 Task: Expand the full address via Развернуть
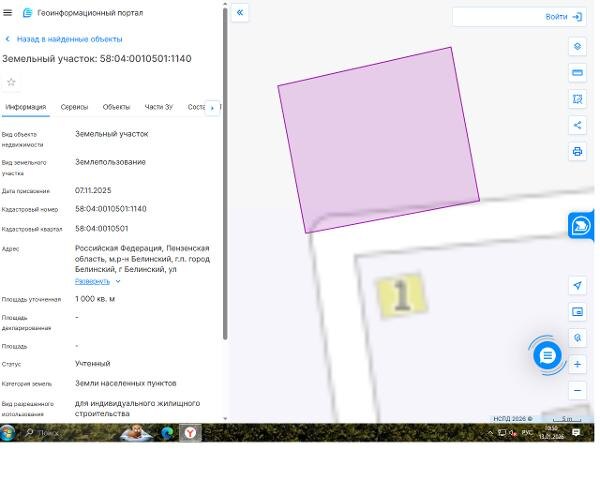[92, 281]
